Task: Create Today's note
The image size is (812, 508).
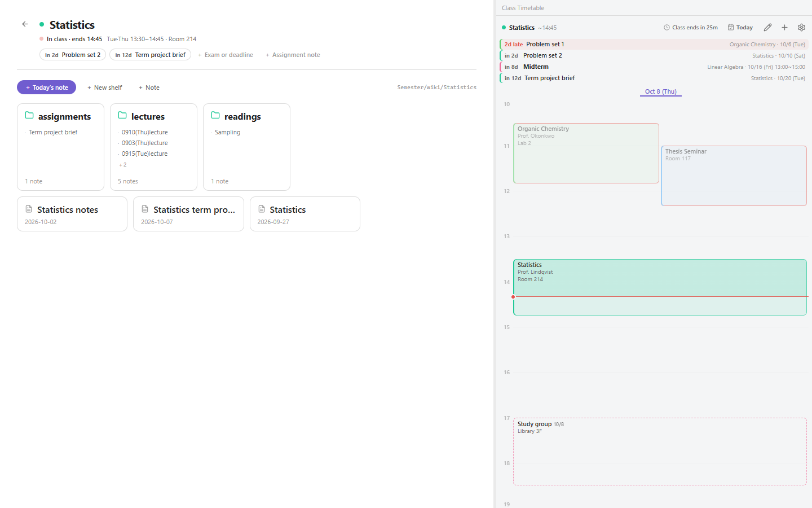Action: (46, 87)
